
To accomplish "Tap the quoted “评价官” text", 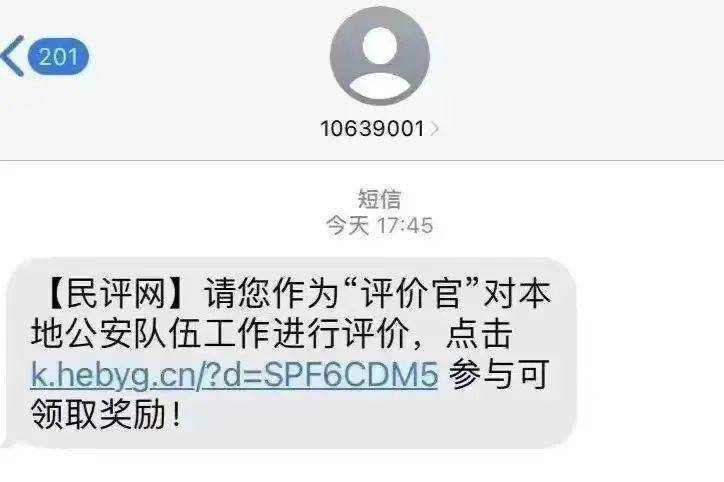I will pyautogui.click(x=410, y=293).
